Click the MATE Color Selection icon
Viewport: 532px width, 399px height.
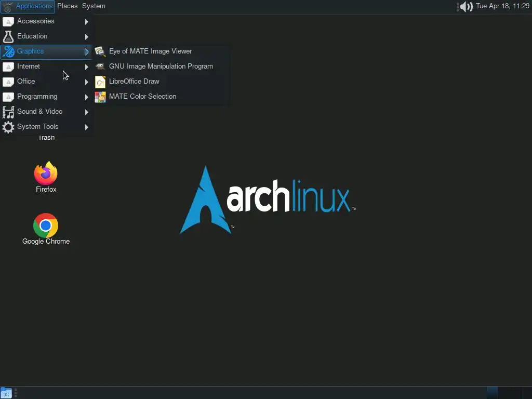100,97
